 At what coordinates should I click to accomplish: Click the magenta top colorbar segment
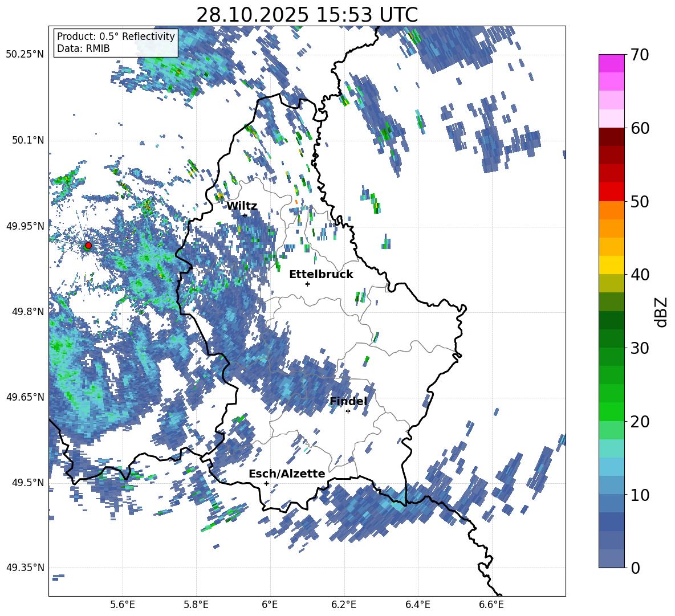pos(612,64)
